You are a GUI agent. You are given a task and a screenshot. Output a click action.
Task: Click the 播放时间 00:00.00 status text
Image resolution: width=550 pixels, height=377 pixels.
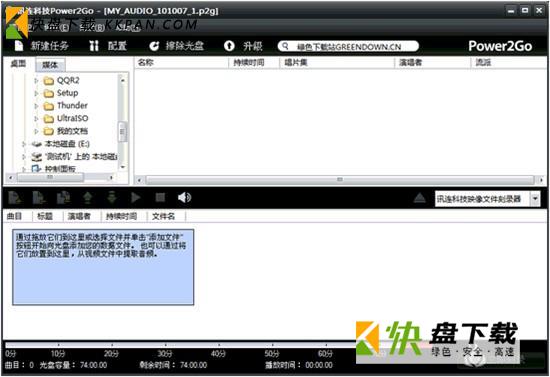pos(299,365)
